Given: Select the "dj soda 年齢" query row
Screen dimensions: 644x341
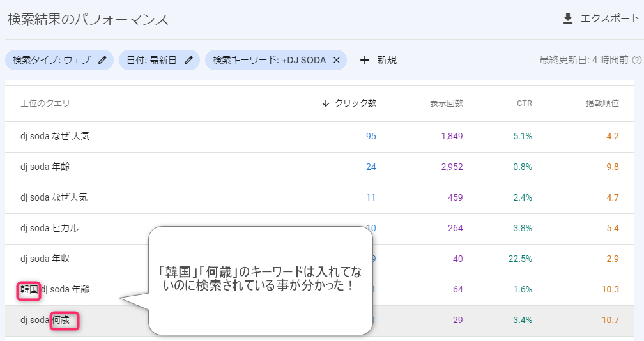Looking at the screenshot, I should 45,167.
